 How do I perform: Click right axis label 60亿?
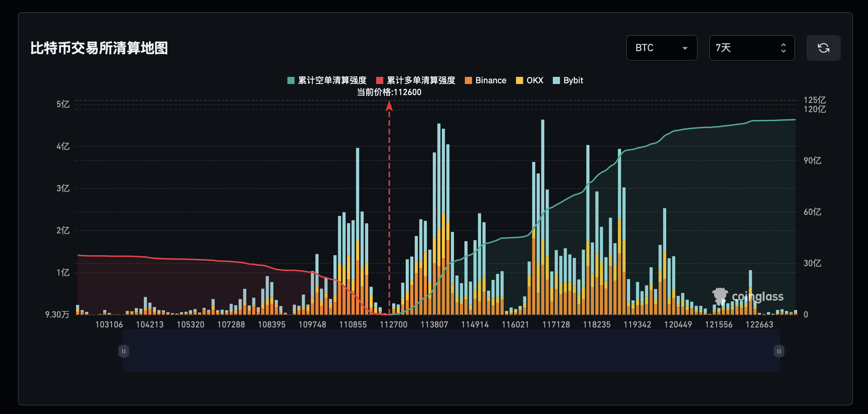point(812,212)
